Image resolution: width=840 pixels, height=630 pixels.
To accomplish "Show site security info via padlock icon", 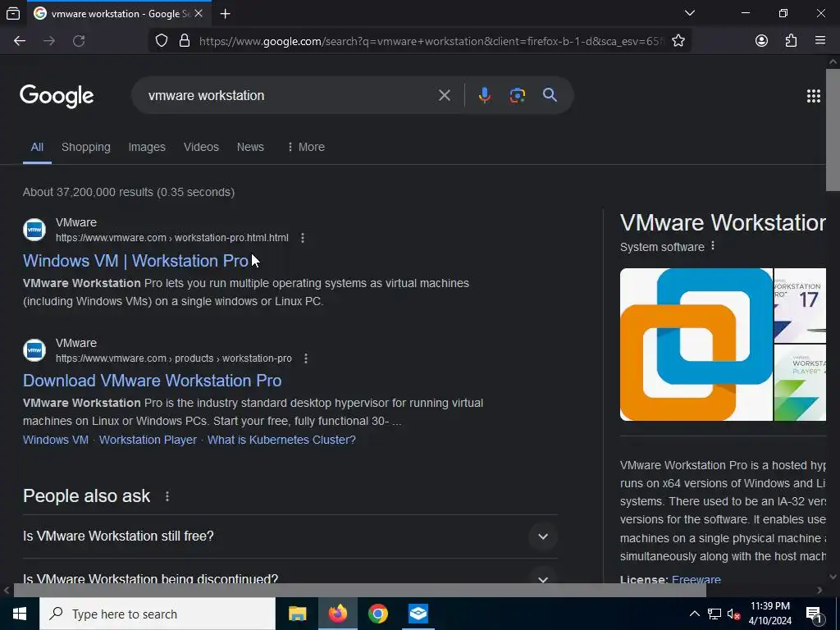I will 185,41.
